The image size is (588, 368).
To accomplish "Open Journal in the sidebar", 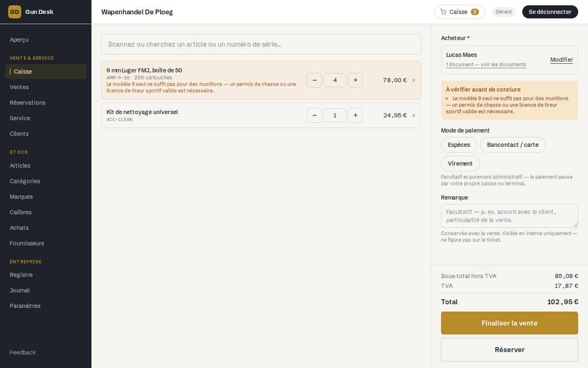I will [46, 290].
